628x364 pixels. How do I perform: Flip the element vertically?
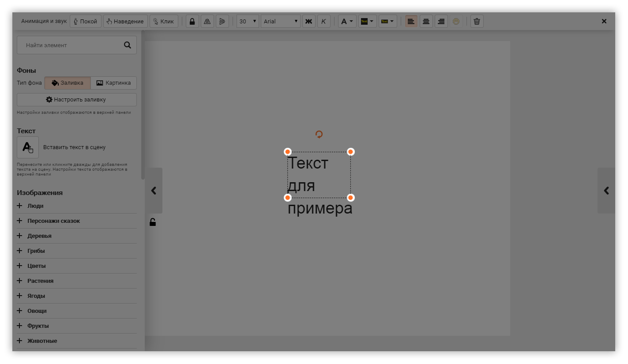pyautogui.click(x=222, y=21)
